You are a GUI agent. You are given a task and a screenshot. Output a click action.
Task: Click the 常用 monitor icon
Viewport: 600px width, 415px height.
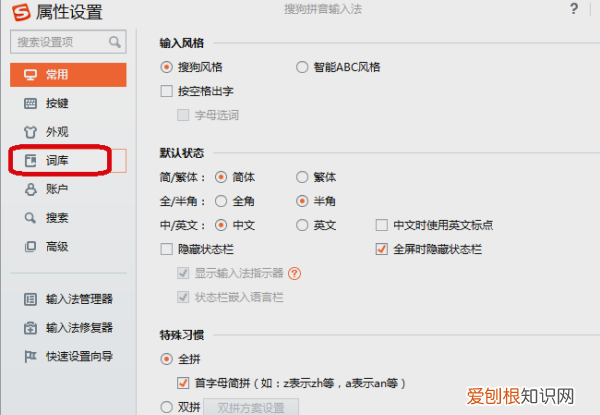pyautogui.click(x=30, y=75)
